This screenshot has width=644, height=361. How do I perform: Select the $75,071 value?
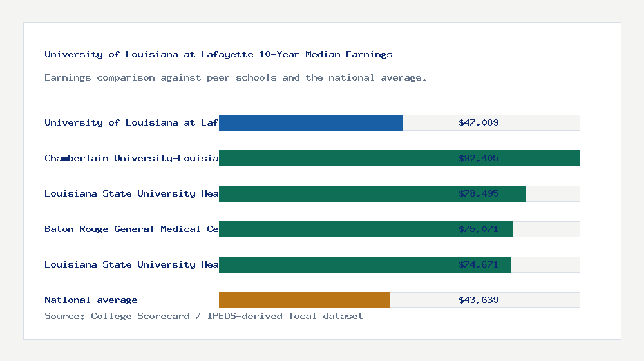(478, 229)
